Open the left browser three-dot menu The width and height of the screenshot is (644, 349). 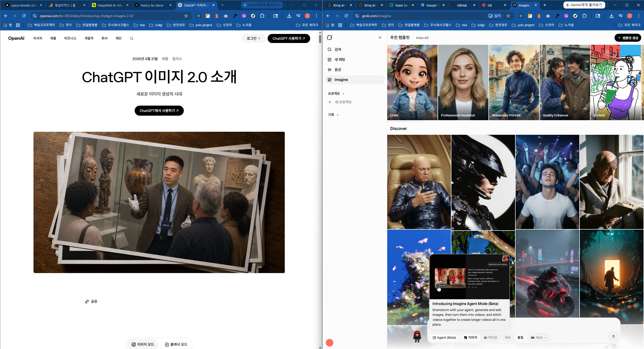[316, 16]
